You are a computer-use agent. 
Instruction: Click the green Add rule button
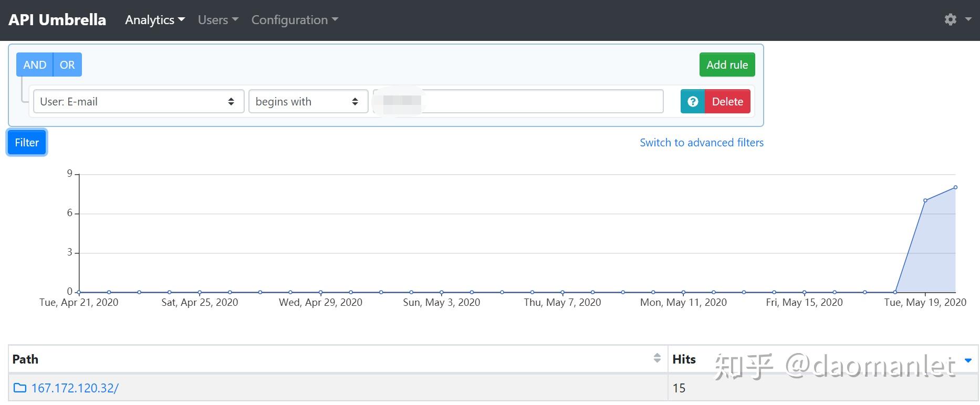click(727, 65)
